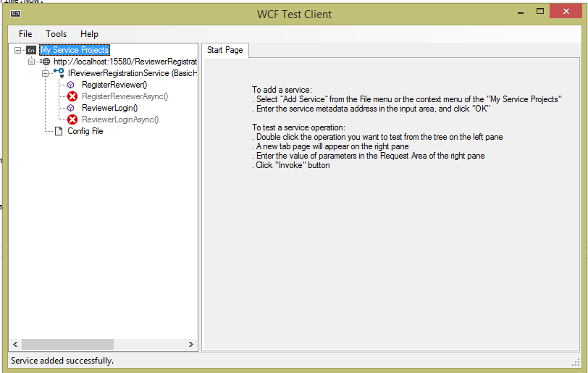This screenshot has height=373, width=588.
Task: Select the Config File tree item
Action: [x=85, y=131]
